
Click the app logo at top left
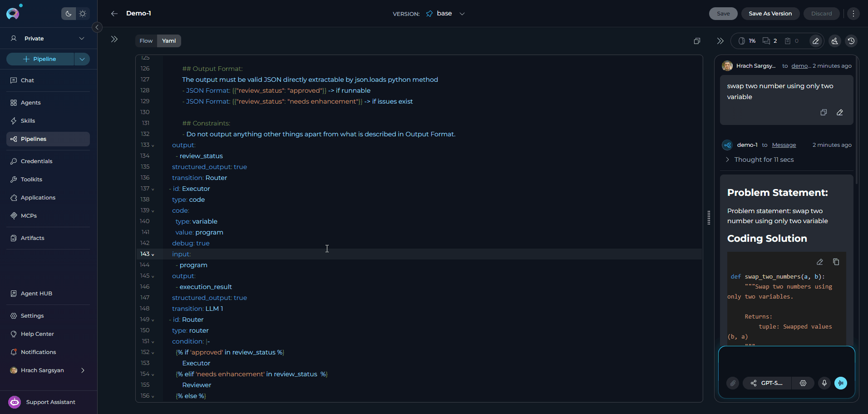click(x=13, y=13)
